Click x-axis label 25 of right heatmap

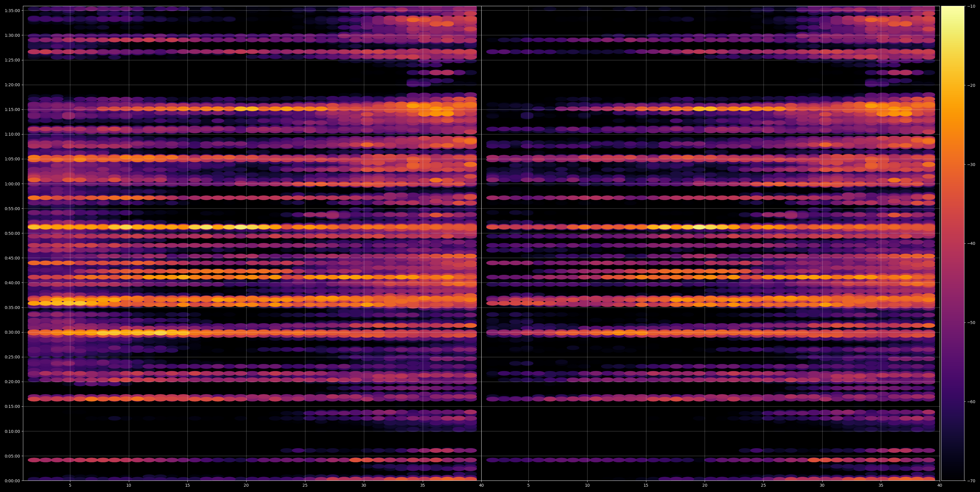[763, 486]
